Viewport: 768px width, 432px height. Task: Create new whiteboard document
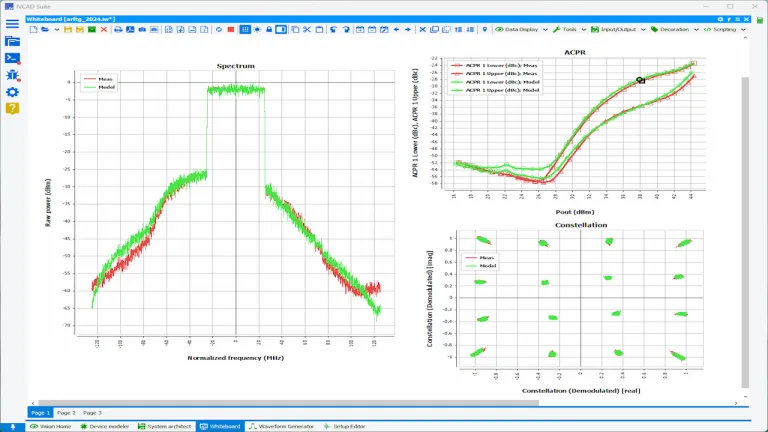click(x=33, y=29)
